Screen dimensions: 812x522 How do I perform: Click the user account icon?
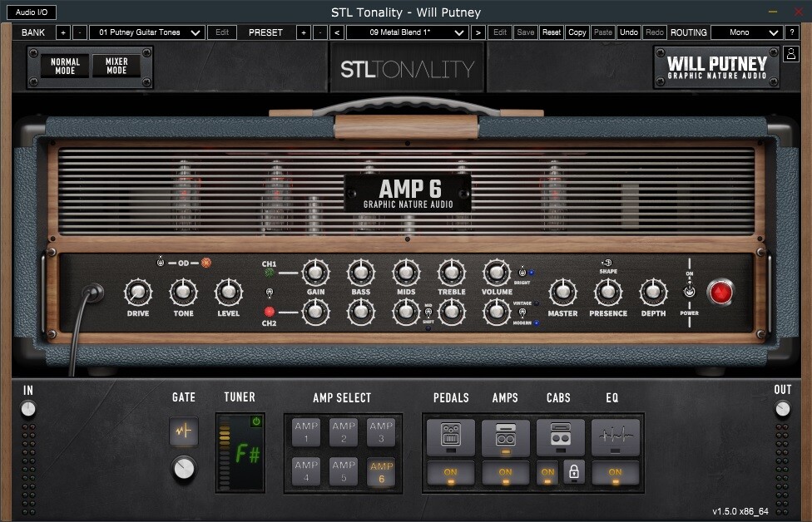[x=791, y=54]
